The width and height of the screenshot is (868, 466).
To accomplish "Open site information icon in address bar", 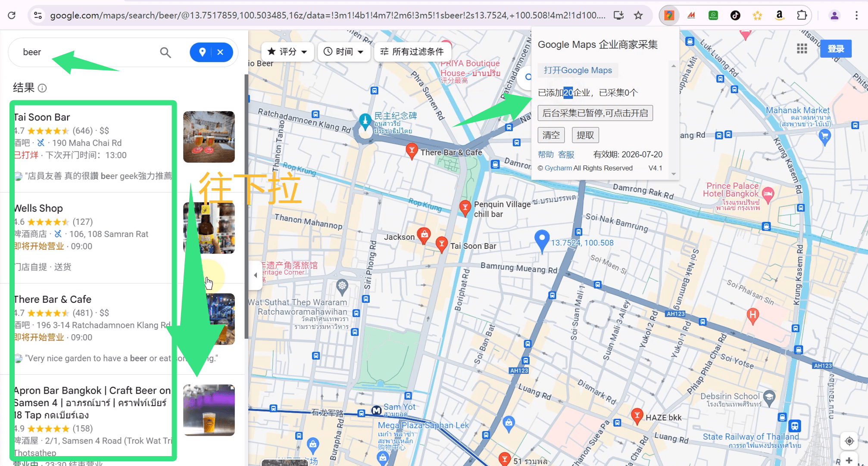I will (x=38, y=15).
